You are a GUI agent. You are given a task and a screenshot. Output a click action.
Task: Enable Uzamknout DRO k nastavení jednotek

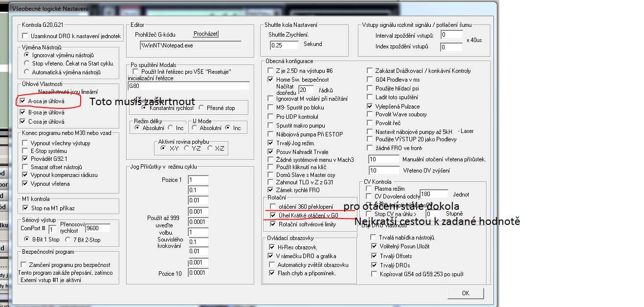pyautogui.click(x=25, y=36)
